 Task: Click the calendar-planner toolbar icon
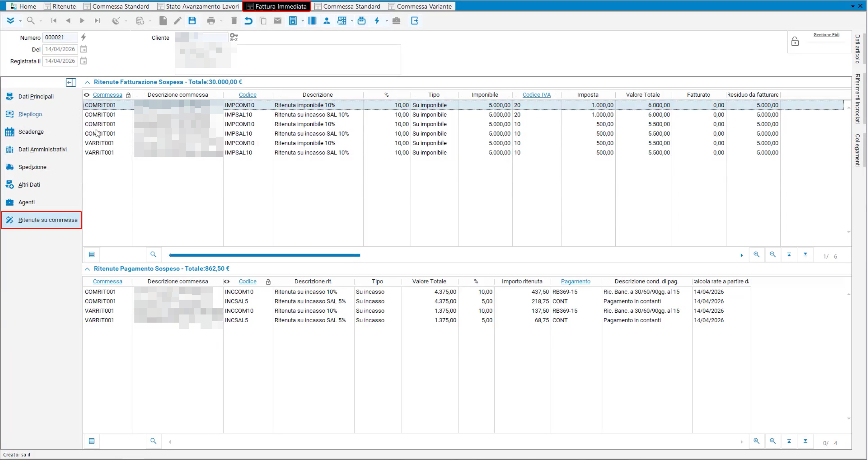[x=362, y=21]
